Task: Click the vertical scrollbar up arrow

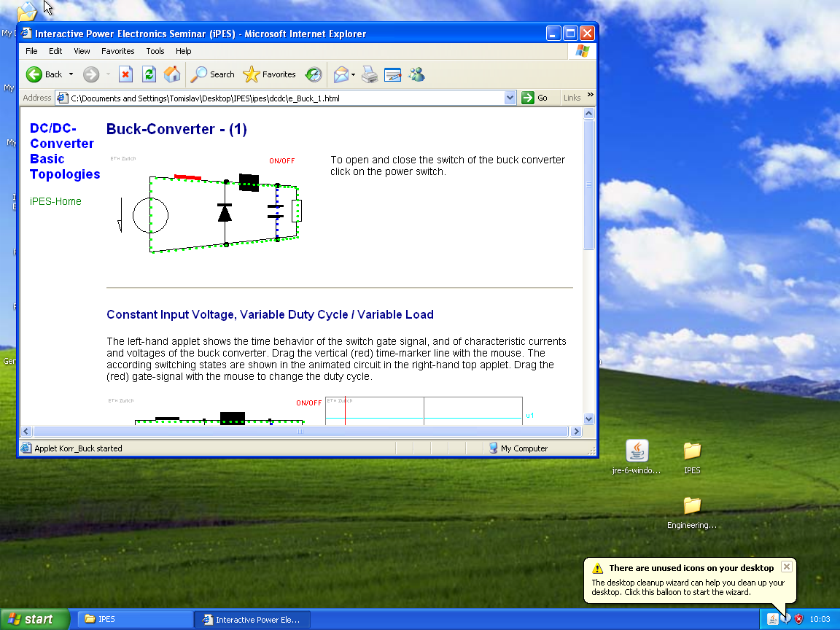Action: click(x=588, y=113)
